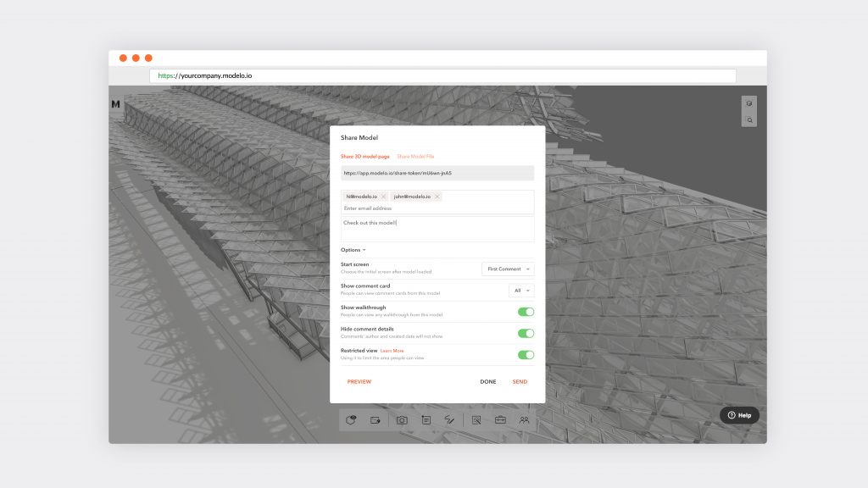The width and height of the screenshot is (868, 488).
Task: Click the Enter email address field
Action: tap(437, 208)
